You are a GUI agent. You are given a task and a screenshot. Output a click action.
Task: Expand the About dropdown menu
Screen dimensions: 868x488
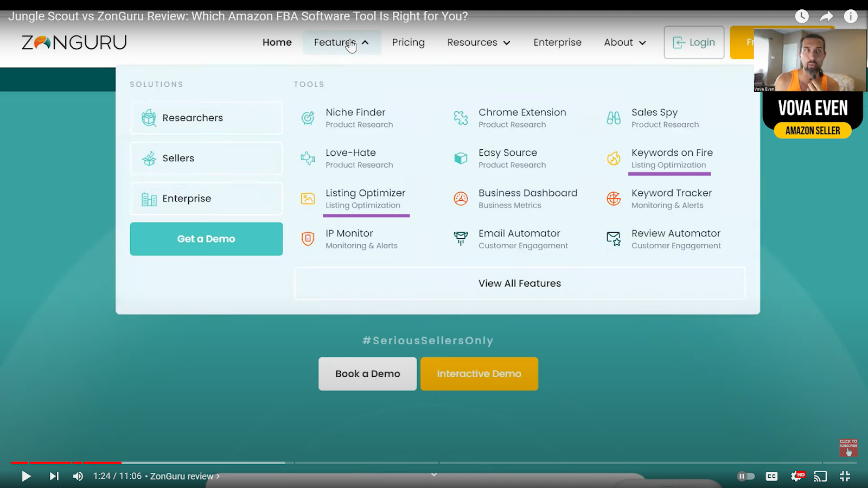pos(625,42)
